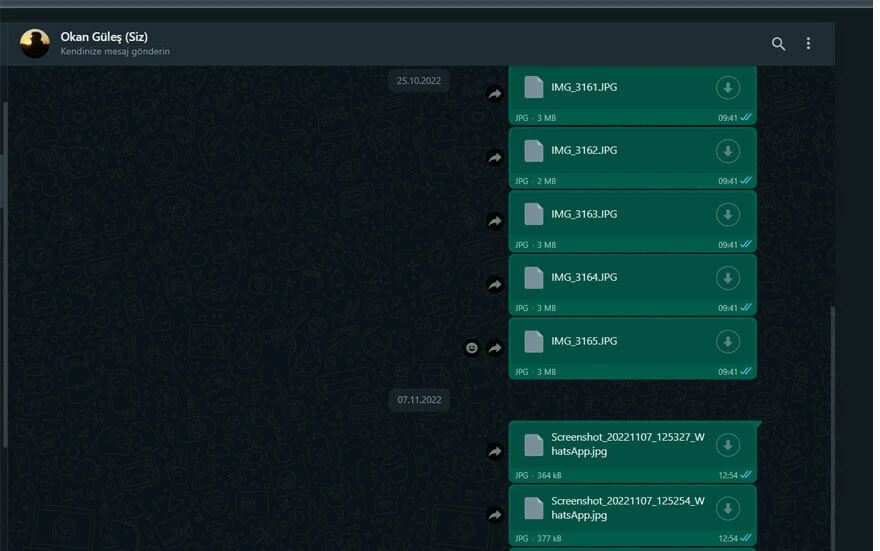Viewport: 880px width, 551px height.
Task: Download Screenshot_20221107_125327_WhatsApp.jpg
Action: pos(727,445)
